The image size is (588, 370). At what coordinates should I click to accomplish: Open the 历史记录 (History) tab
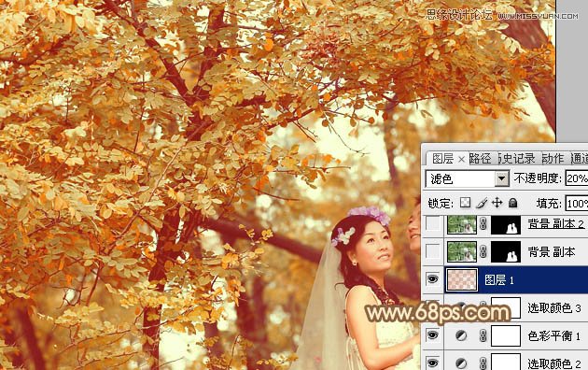pyautogui.click(x=517, y=159)
